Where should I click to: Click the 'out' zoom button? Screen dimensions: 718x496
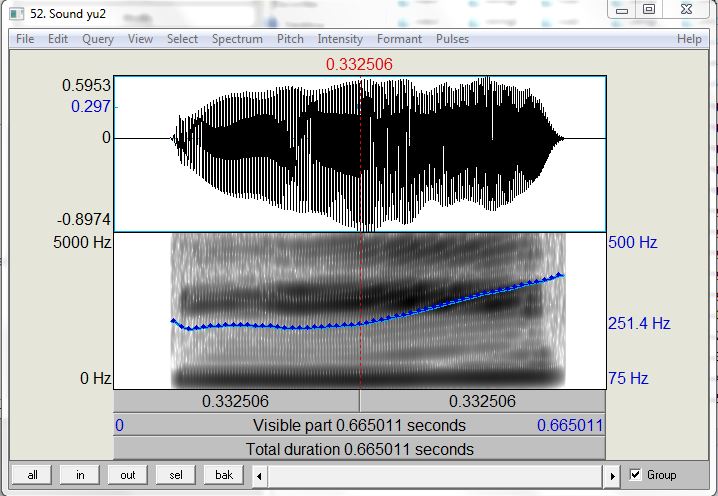pyautogui.click(x=128, y=475)
